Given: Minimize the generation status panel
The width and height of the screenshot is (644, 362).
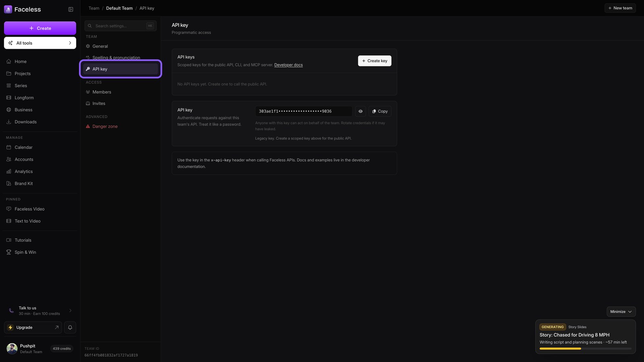Looking at the screenshot, I should coord(621,312).
